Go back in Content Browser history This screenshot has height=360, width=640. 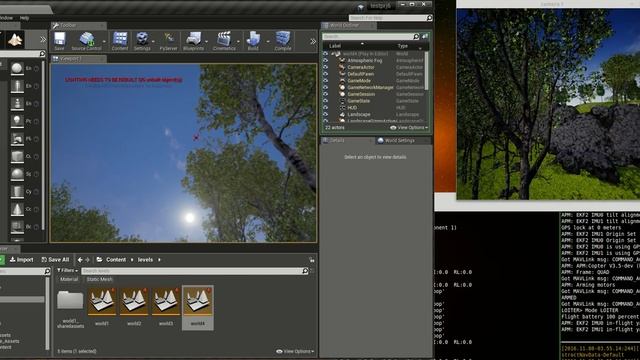tap(80, 260)
